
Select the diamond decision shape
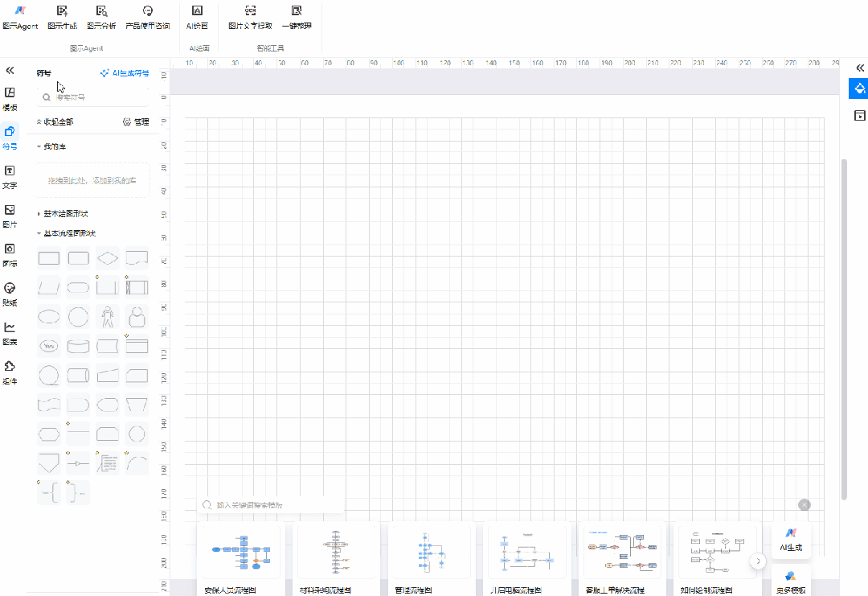coord(108,258)
